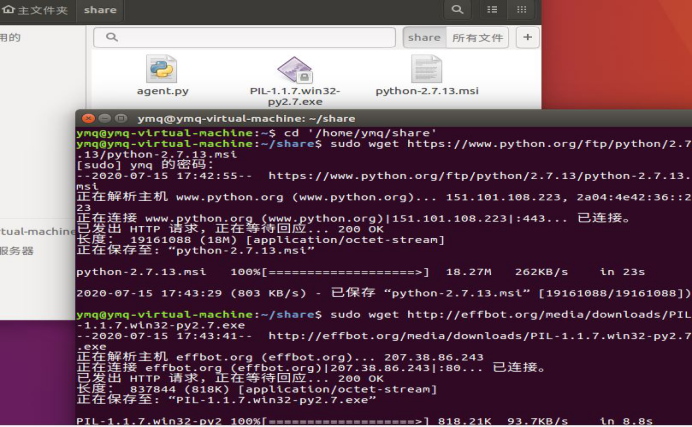The width and height of the screenshot is (692, 427).
Task: Click the 2020-07-15 17:43:29 saved message line
Action: coord(383,293)
